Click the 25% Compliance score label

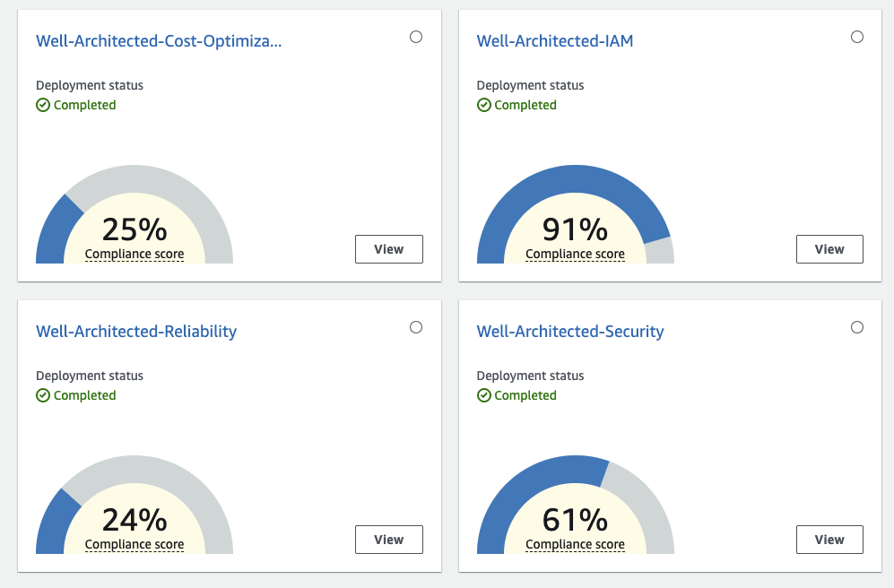coord(135,254)
